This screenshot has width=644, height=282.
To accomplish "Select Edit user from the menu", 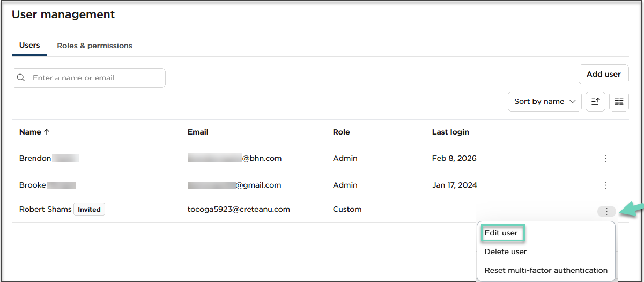I will coord(501,233).
